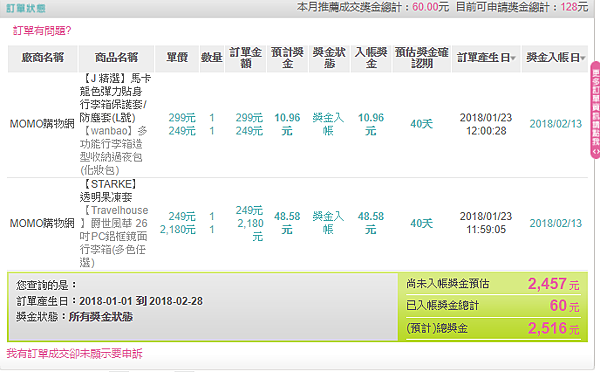Click the 獎金狀態 column header

click(x=329, y=58)
